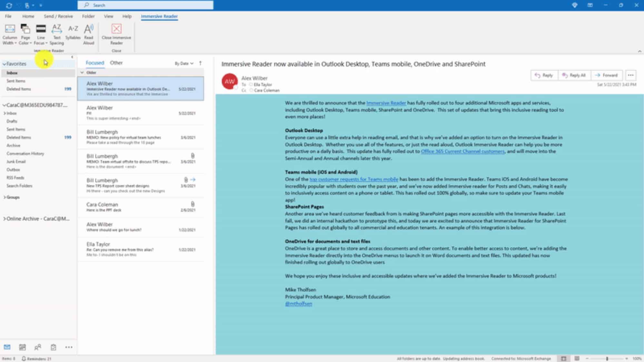Collapse the folder pane arrow
The image size is (644, 362).
pyautogui.click(x=72, y=57)
